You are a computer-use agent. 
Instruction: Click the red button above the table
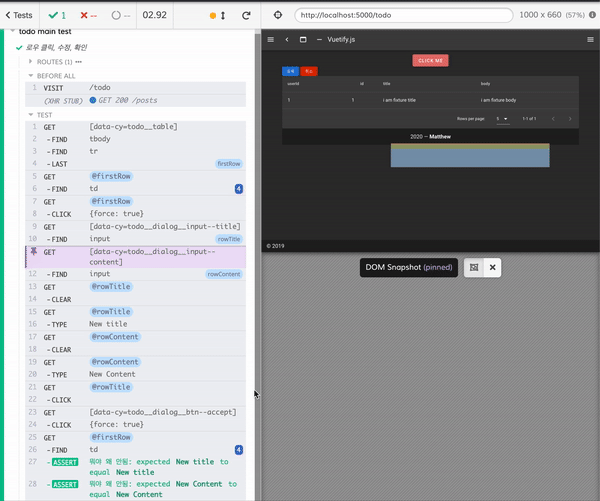(x=309, y=71)
